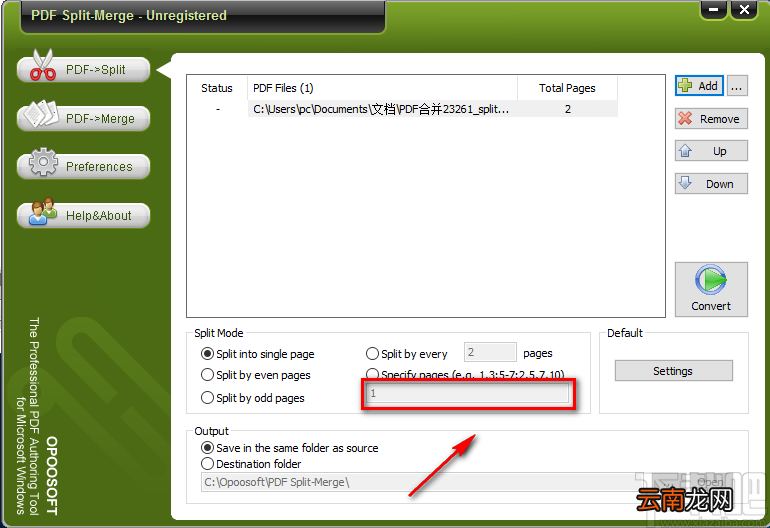Click the Specify pages text field
This screenshot has width=770, height=528.
tap(468, 393)
